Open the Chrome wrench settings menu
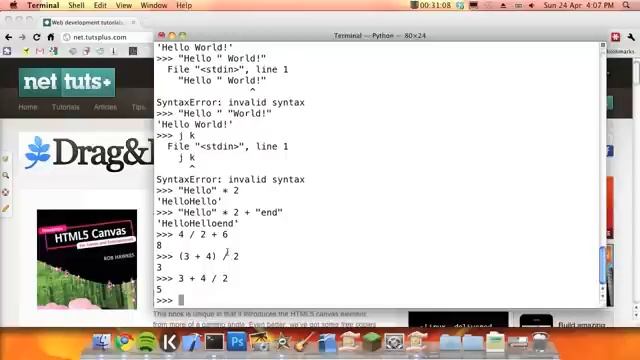This screenshot has height=360, width=640. pos(631,37)
